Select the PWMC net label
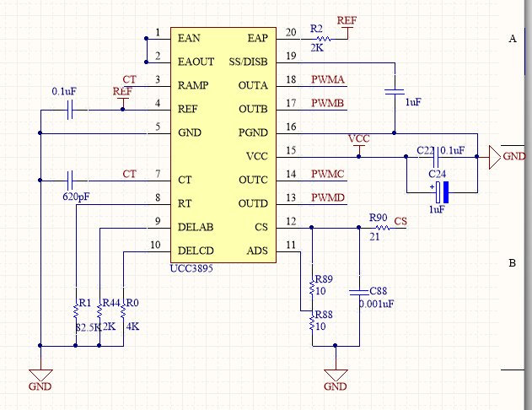532x410 pixels. (x=328, y=174)
